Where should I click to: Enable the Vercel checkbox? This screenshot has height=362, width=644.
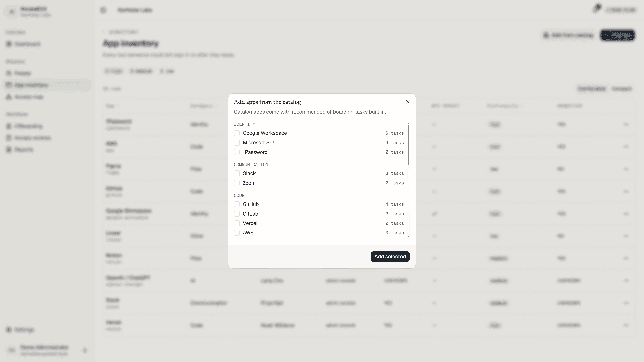pos(237,223)
